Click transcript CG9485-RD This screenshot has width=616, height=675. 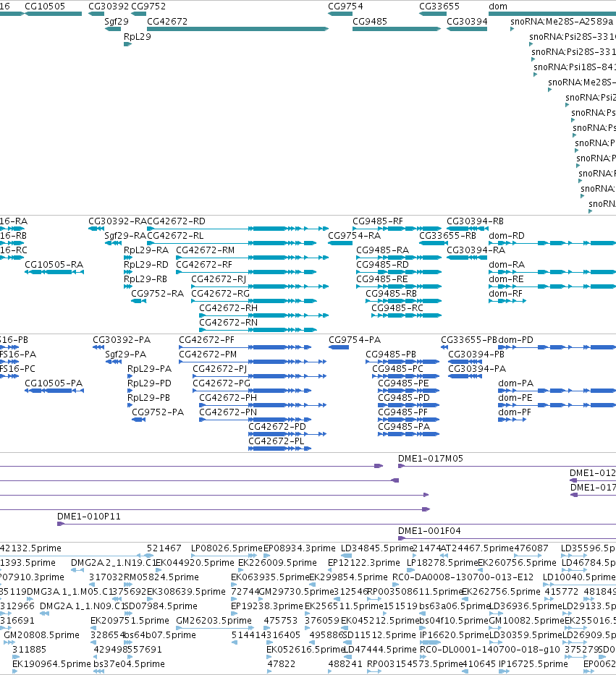(x=399, y=272)
